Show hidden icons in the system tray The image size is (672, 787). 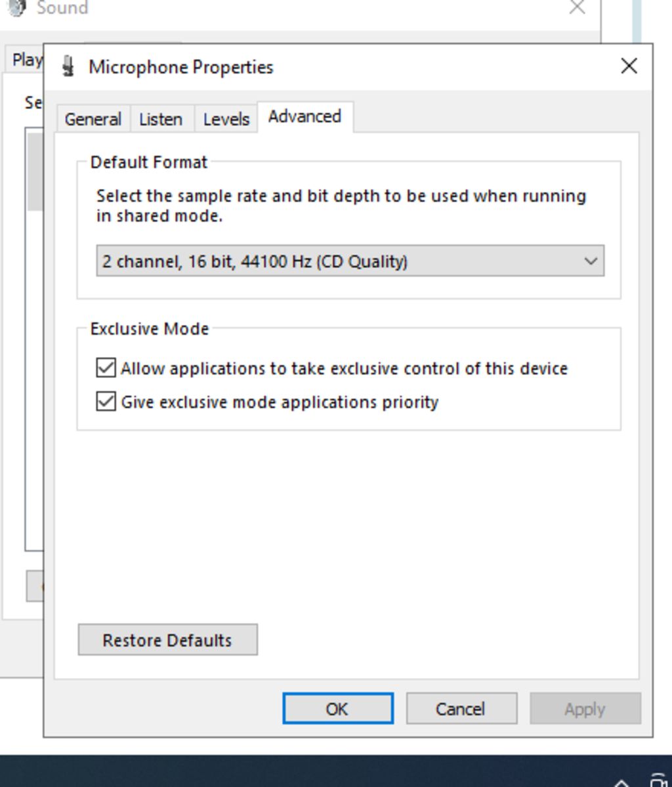tap(621, 781)
